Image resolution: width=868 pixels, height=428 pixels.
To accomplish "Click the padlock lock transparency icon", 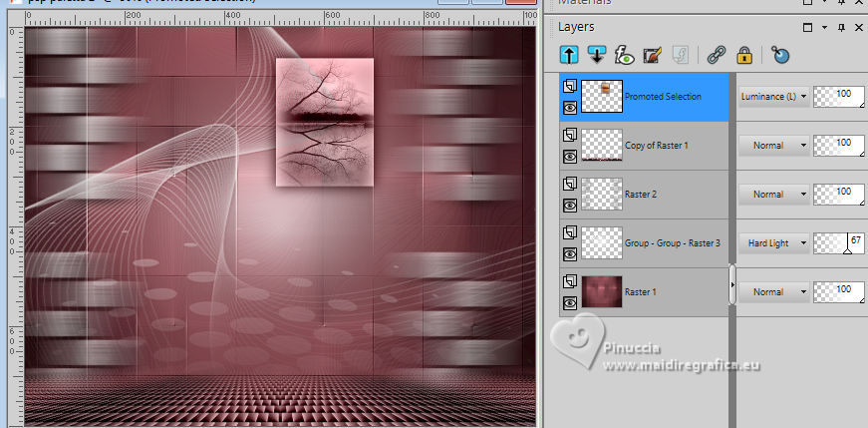I will [x=744, y=54].
